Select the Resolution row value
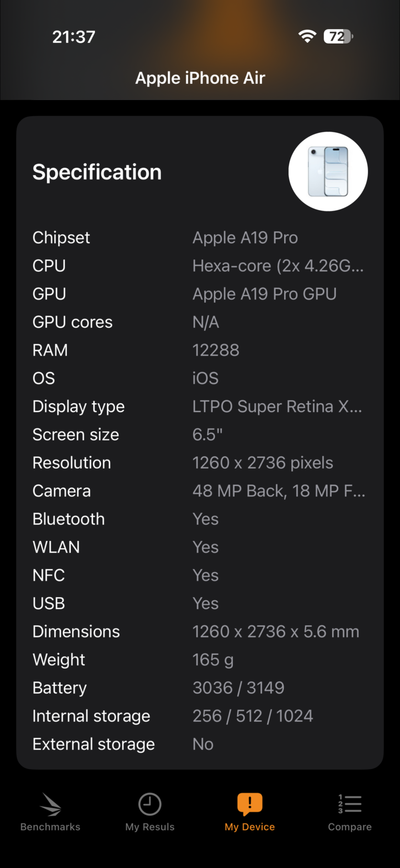This screenshot has width=400, height=868. point(263,463)
